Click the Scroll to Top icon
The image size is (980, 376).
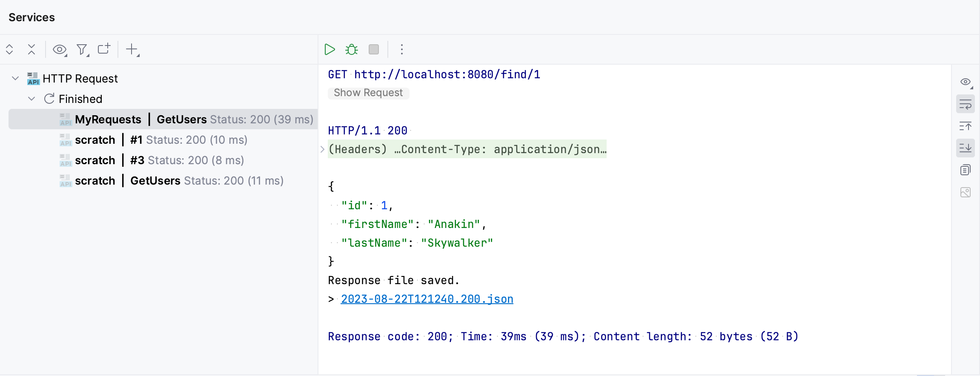click(x=965, y=126)
